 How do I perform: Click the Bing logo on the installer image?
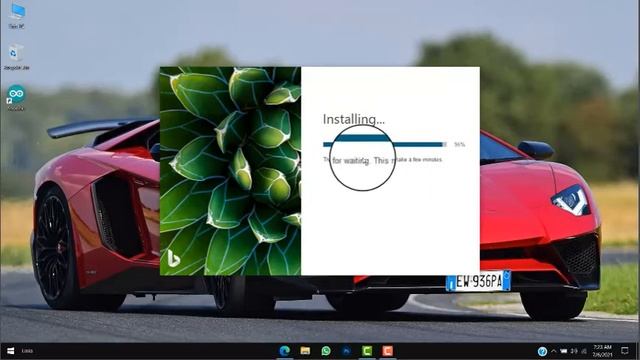tap(173, 258)
